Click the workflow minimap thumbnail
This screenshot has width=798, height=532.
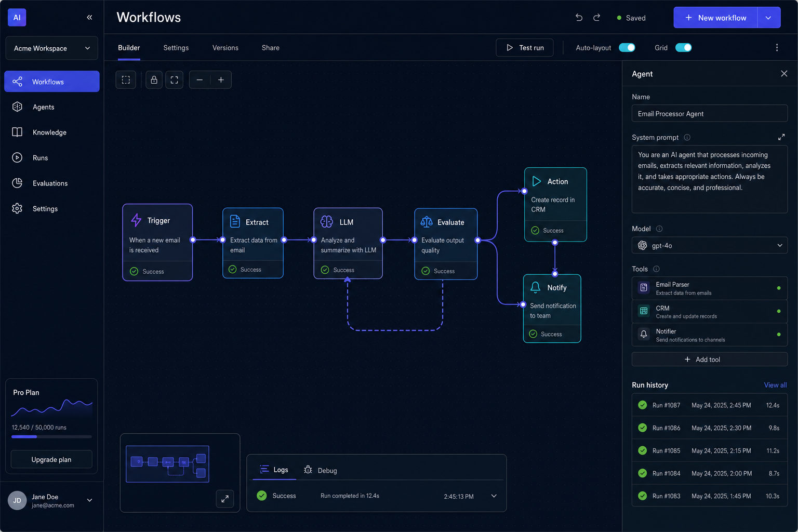[167, 464]
